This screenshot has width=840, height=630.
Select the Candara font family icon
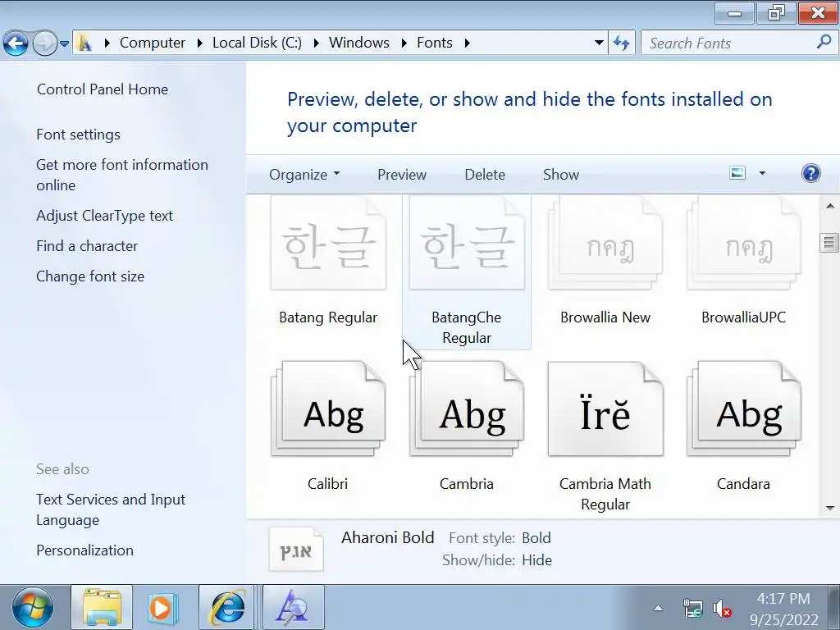tap(743, 409)
